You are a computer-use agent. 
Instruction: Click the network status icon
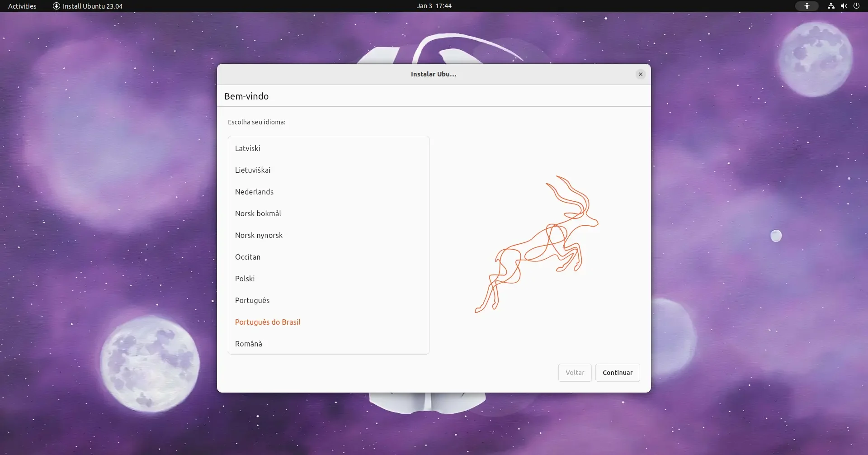tap(831, 6)
